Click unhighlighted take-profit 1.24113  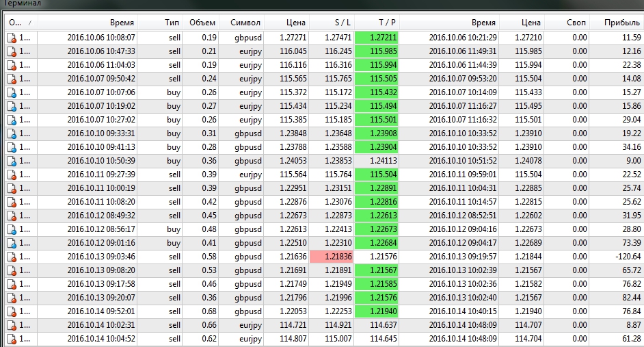(384, 161)
